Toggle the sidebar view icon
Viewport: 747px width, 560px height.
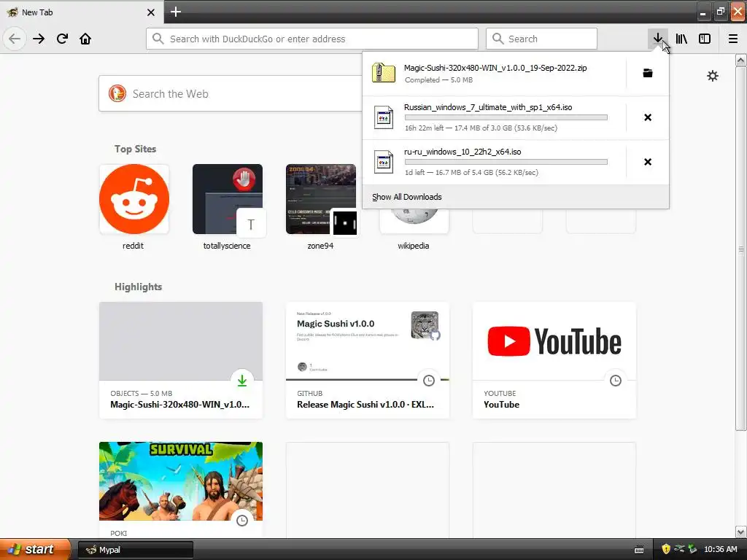pos(705,39)
